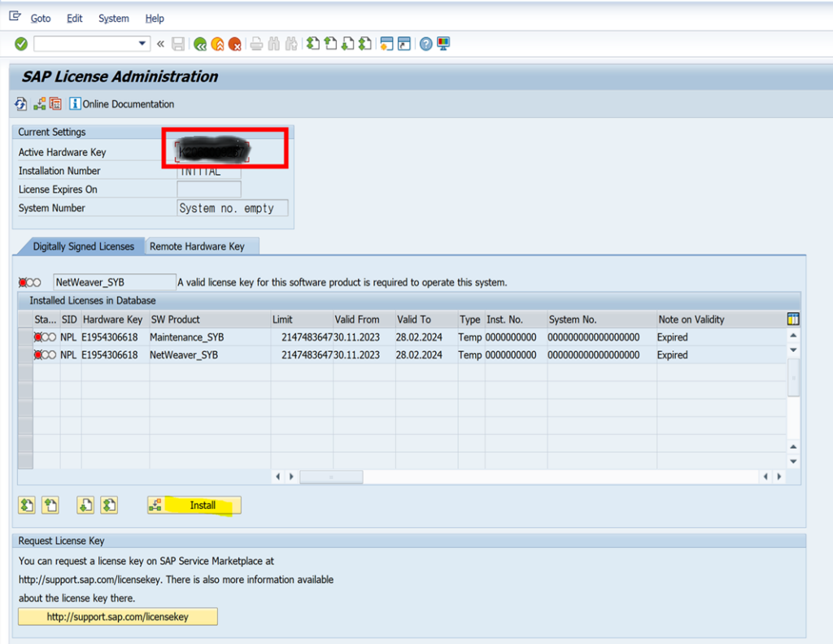Image resolution: width=833 pixels, height=644 pixels.
Task: Click the vertical scrollbar thumb of table
Action: [x=793, y=377]
